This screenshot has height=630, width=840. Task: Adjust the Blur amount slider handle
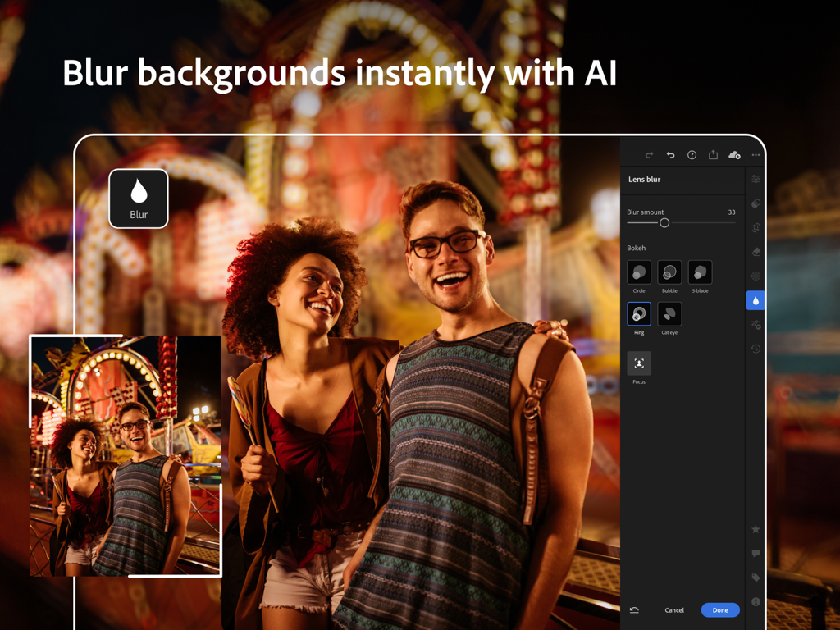point(664,222)
